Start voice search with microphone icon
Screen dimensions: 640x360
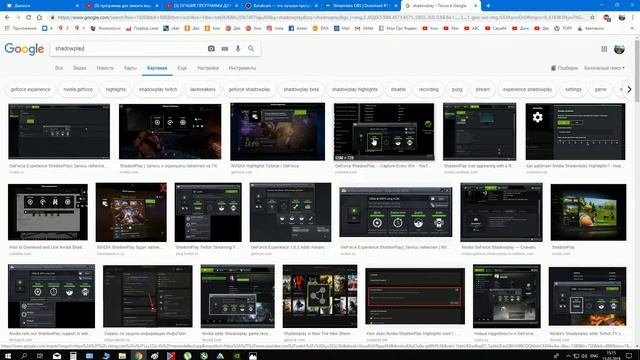pyautogui.click(x=238, y=49)
